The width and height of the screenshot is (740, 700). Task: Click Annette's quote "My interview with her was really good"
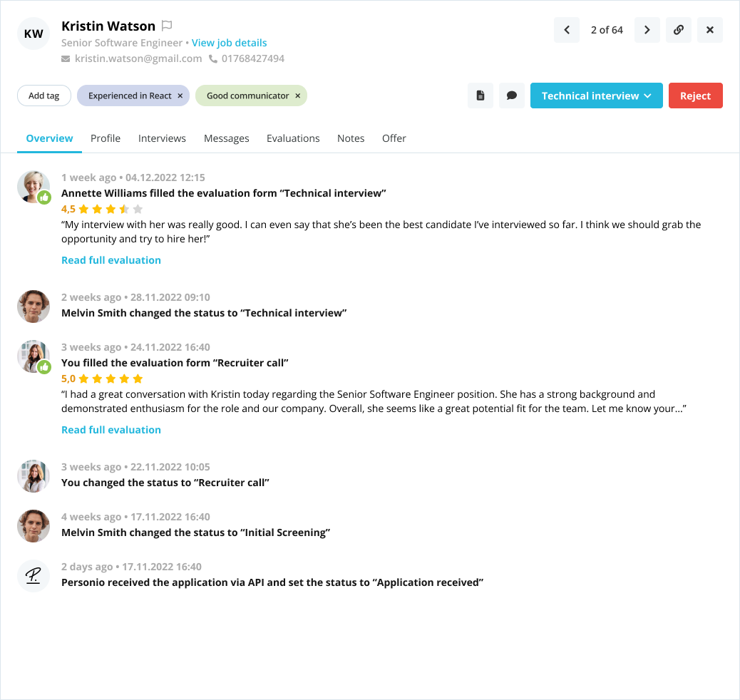(x=381, y=232)
